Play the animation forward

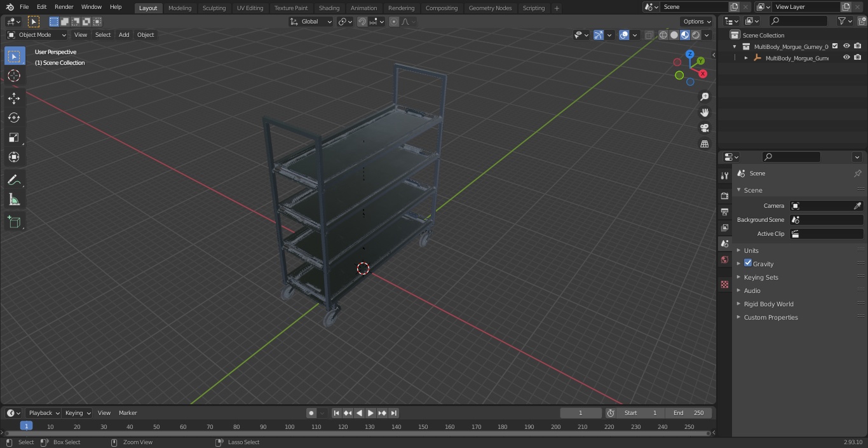[x=371, y=413]
